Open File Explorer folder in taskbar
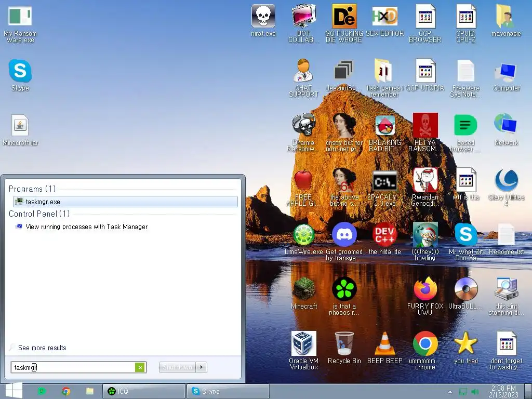The width and height of the screenshot is (532, 399). pos(89,391)
